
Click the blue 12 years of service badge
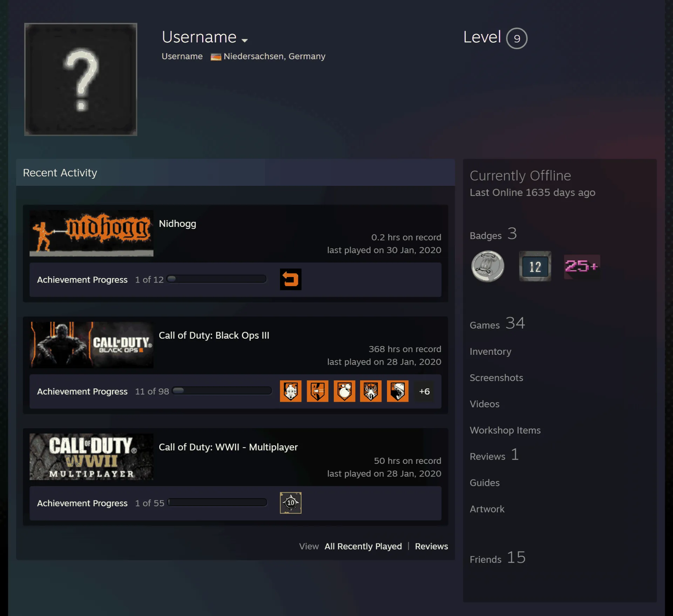click(535, 266)
